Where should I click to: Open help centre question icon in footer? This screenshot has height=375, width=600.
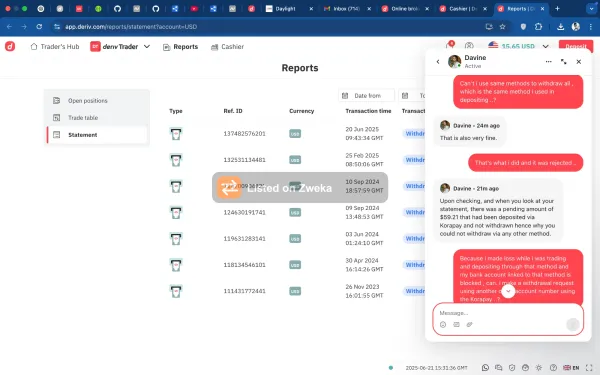[553, 367]
